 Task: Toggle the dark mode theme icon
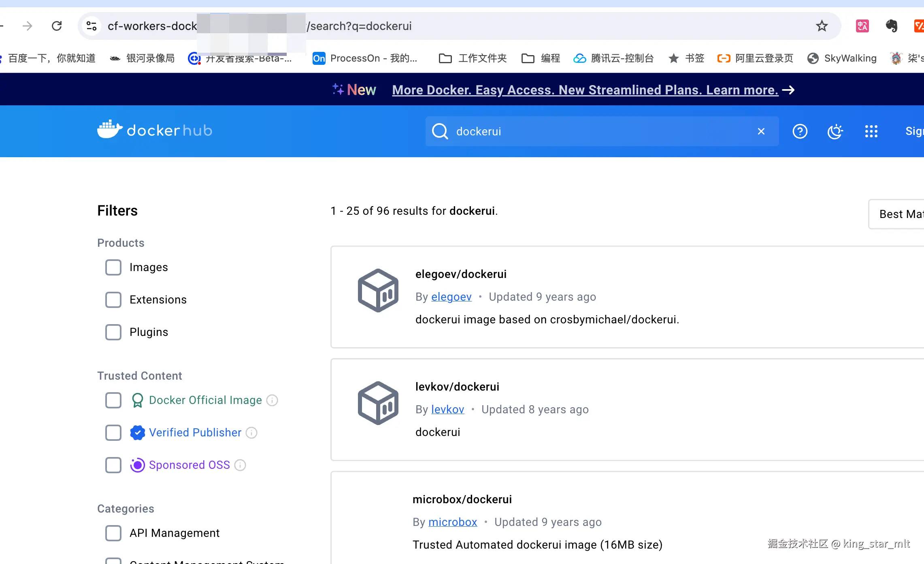click(x=835, y=131)
